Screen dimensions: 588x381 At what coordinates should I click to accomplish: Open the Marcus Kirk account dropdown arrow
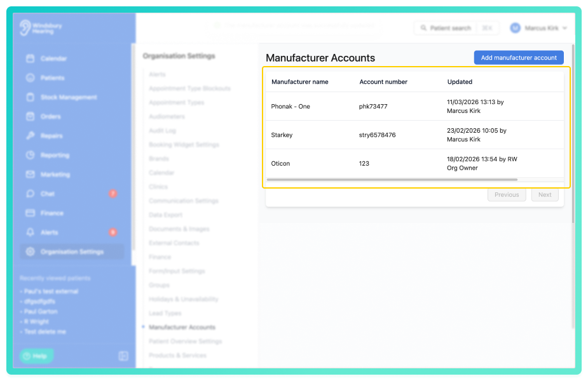(x=564, y=28)
